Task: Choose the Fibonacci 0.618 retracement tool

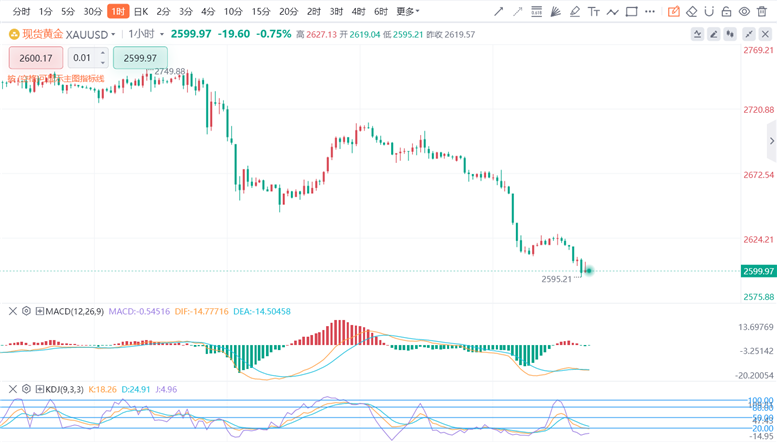Action: click(536, 11)
